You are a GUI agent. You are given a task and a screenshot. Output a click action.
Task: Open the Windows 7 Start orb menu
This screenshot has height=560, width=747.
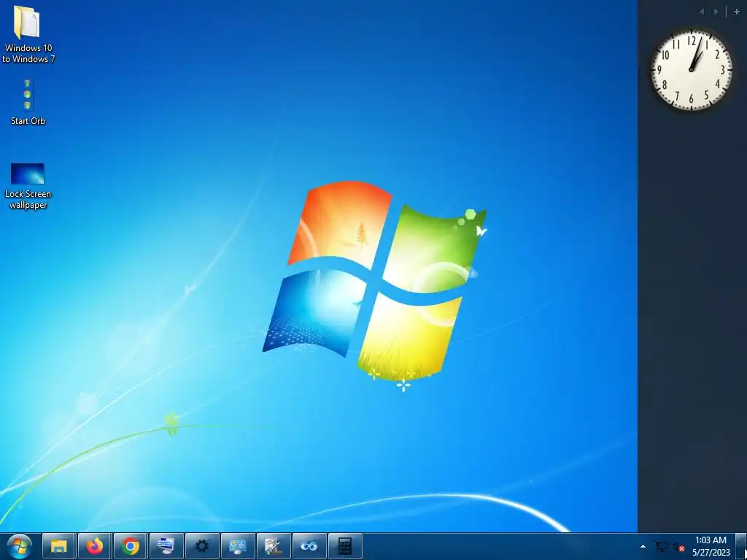pos(20,546)
